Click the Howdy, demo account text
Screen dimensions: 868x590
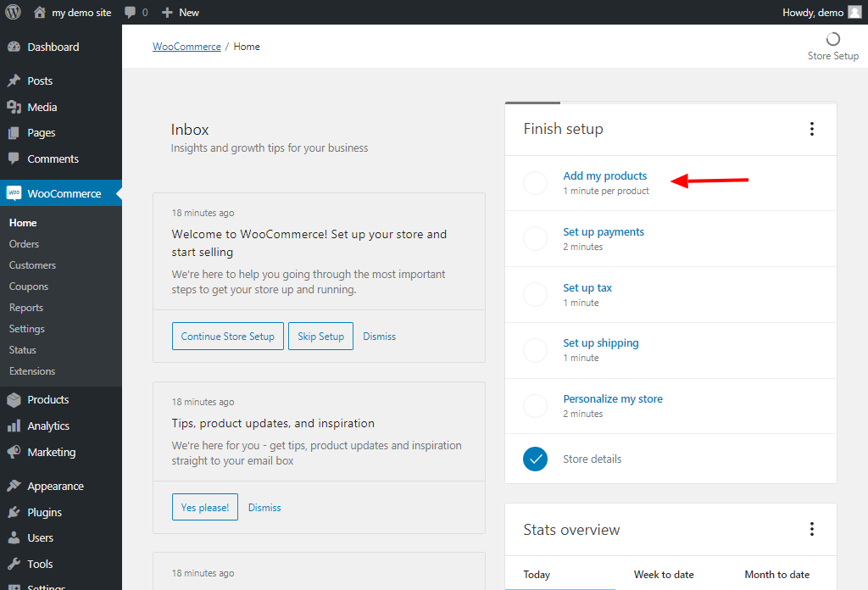tap(813, 12)
